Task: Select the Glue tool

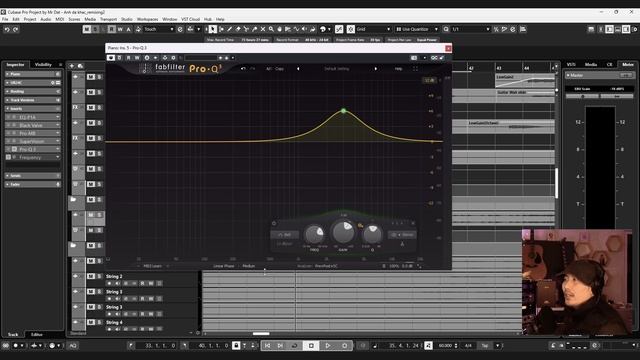Action: 255,29
